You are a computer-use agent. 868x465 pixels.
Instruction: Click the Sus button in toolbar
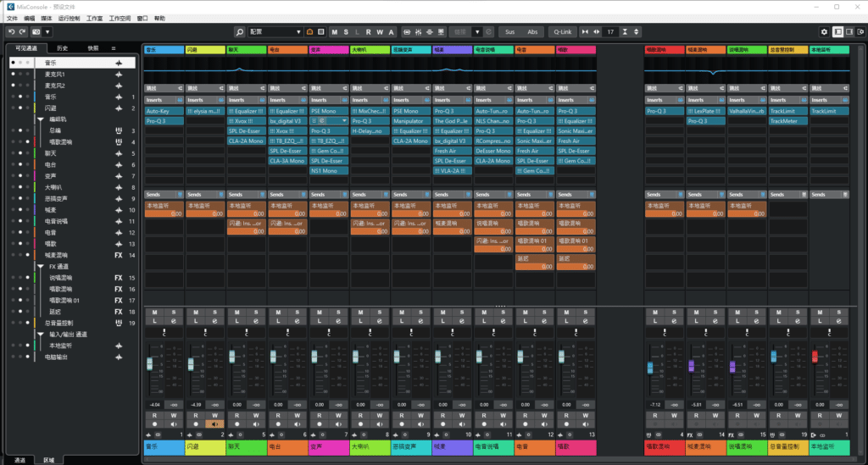click(509, 31)
